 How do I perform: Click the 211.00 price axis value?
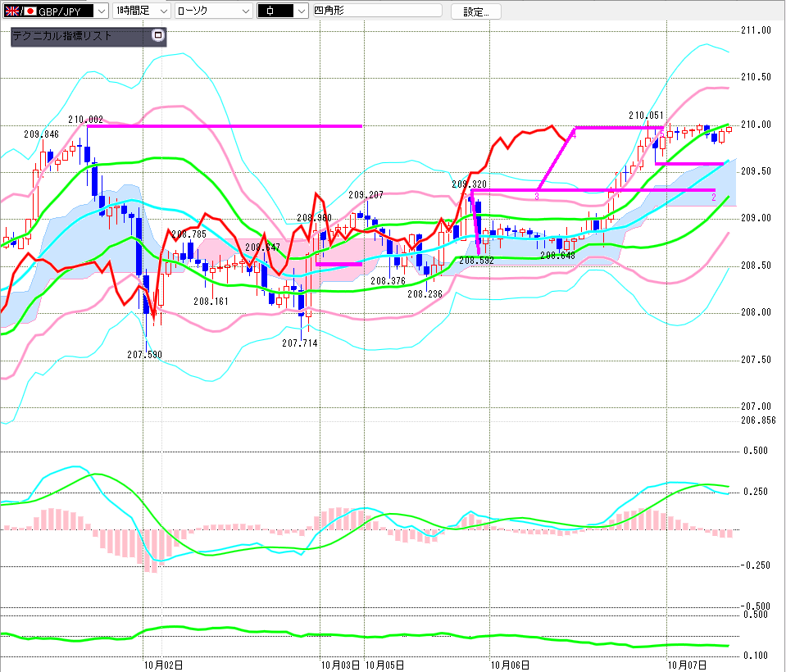(756, 30)
